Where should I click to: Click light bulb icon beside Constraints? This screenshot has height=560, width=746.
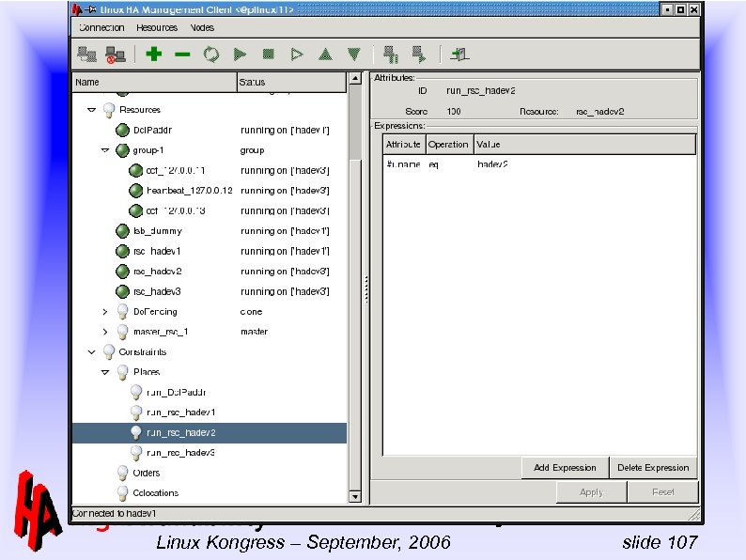[109, 352]
